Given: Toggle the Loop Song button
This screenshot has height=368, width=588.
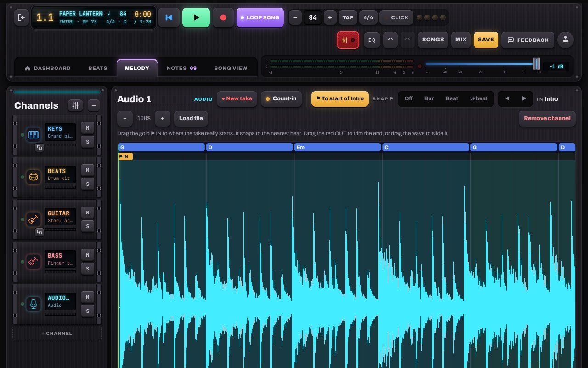Looking at the screenshot, I should click(x=260, y=17).
